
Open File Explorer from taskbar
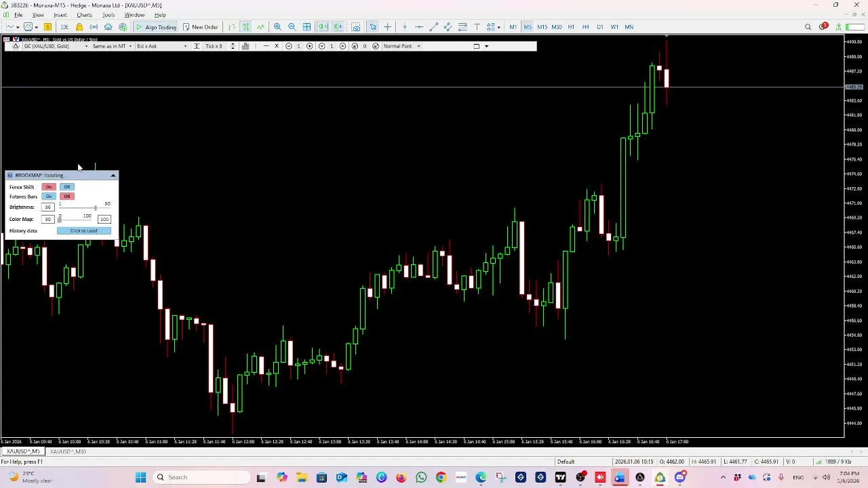[x=302, y=477]
